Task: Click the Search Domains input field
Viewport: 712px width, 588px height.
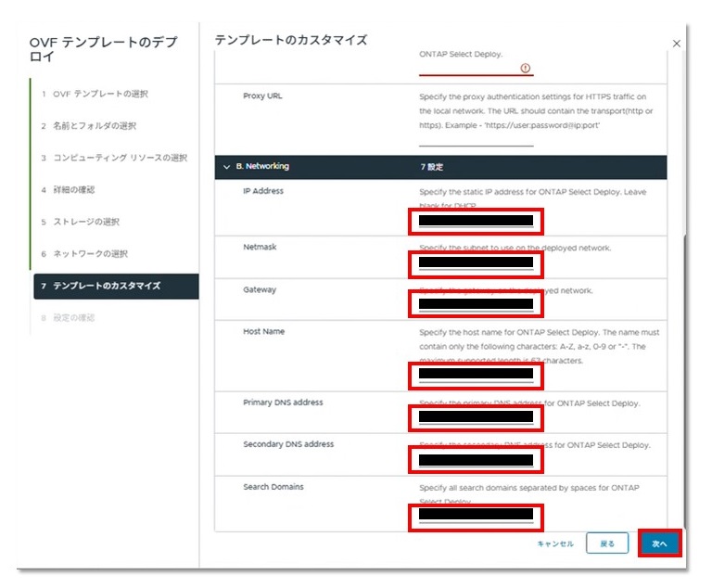Action: (476, 515)
